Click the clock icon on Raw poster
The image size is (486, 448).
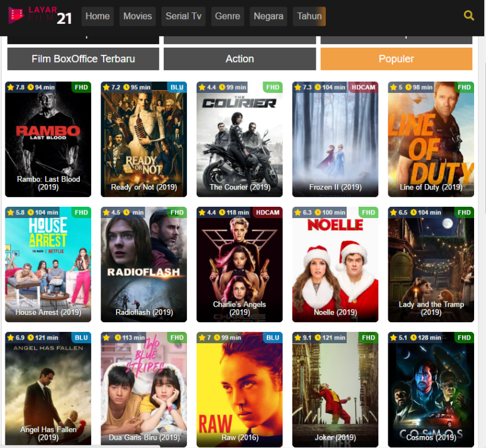pos(217,337)
